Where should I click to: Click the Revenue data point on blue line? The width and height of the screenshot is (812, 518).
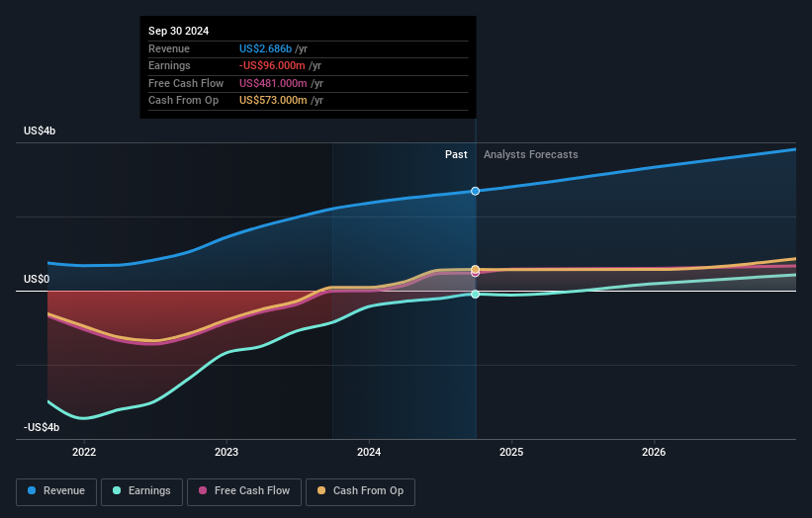point(475,191)
